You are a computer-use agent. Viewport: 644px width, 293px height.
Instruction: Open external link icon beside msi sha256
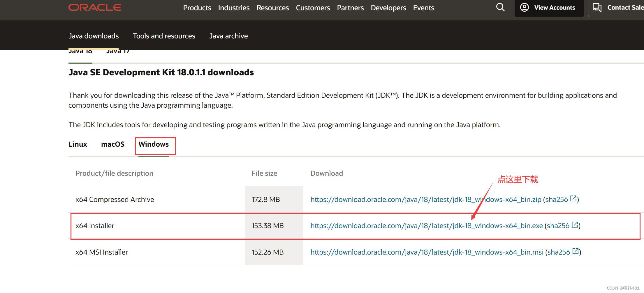click(576, 251)
